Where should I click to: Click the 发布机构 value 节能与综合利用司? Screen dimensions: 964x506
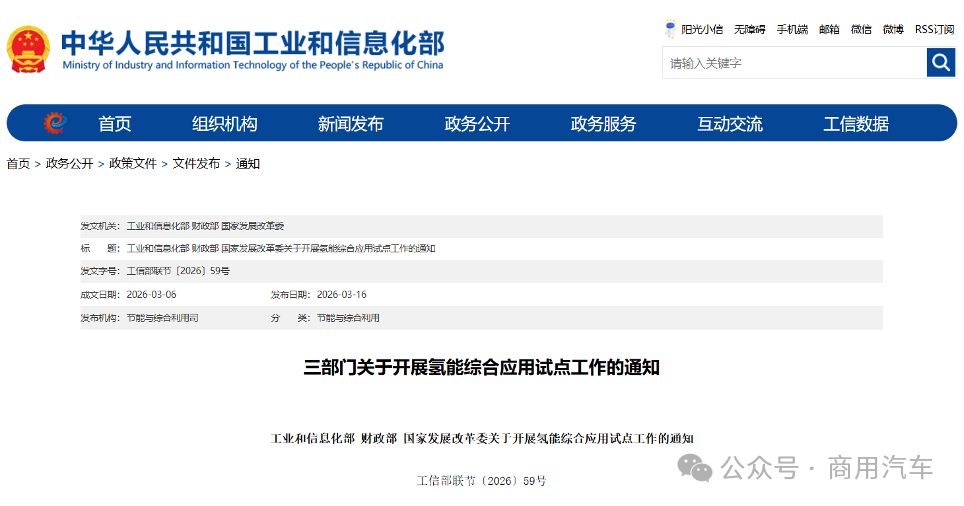coord(162,318)
